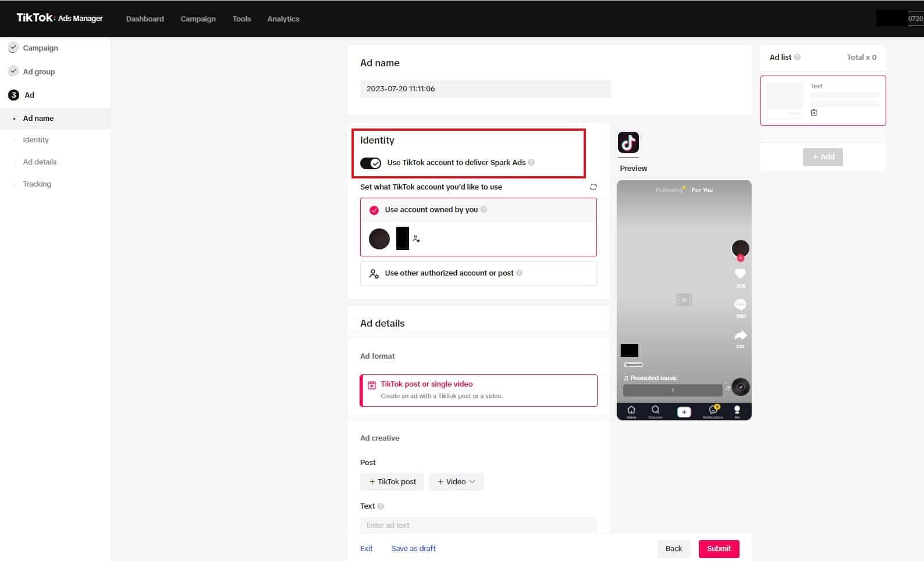Click the Me profile icon in preview
The width and height of the screenshot is (924, 561).
coord(737,412)
